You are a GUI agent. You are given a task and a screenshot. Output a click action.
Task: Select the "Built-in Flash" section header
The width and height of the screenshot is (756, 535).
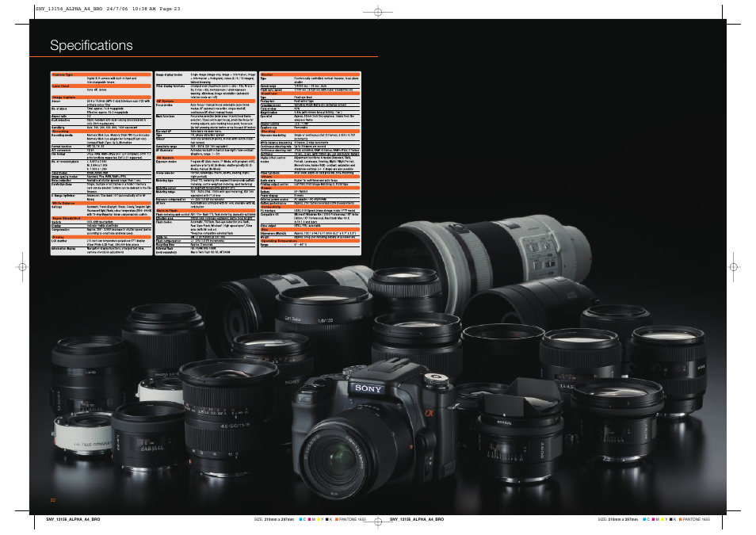(x=205, y=211)
